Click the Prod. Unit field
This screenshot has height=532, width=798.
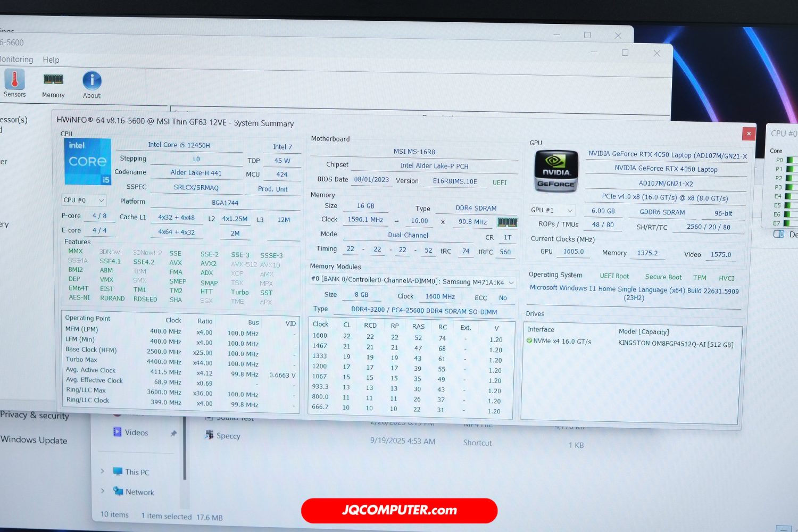pyautogui.click(x=272, y=189)
